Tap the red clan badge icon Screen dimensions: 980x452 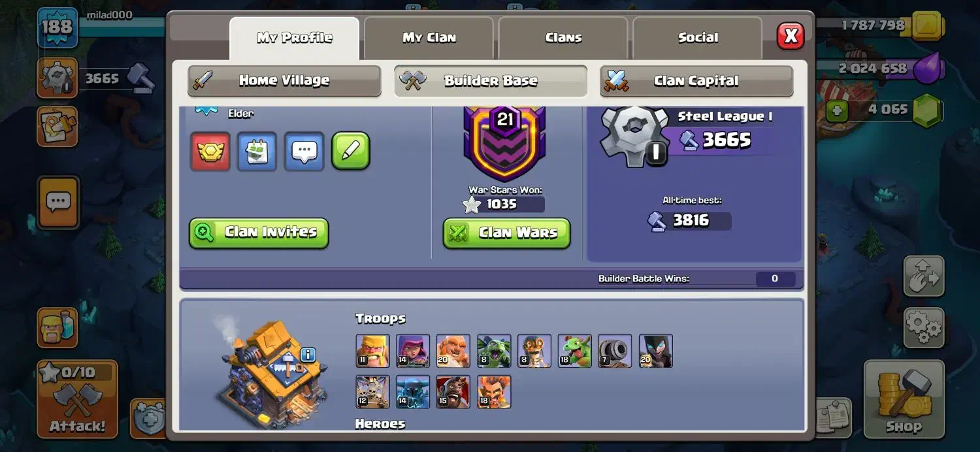coord(210,152)
